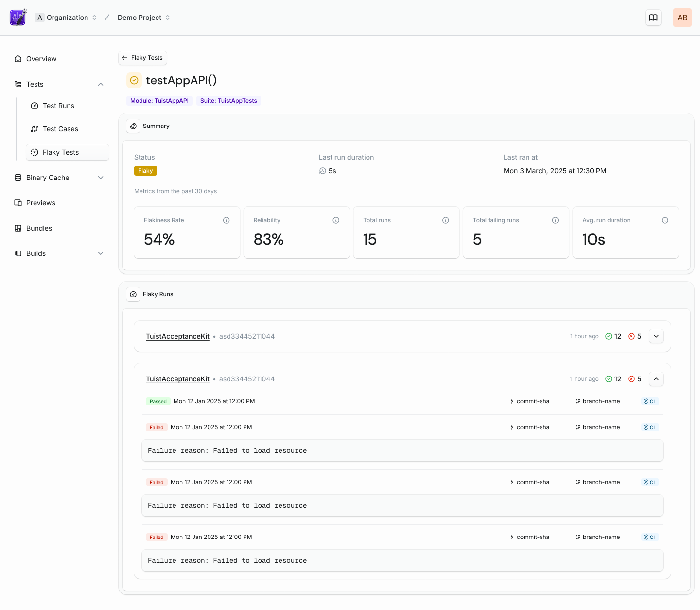The width and height of the screenshot is (700, 610).
Task: Click commit-sha on the Passed run
Action: [x=530, y=401]
